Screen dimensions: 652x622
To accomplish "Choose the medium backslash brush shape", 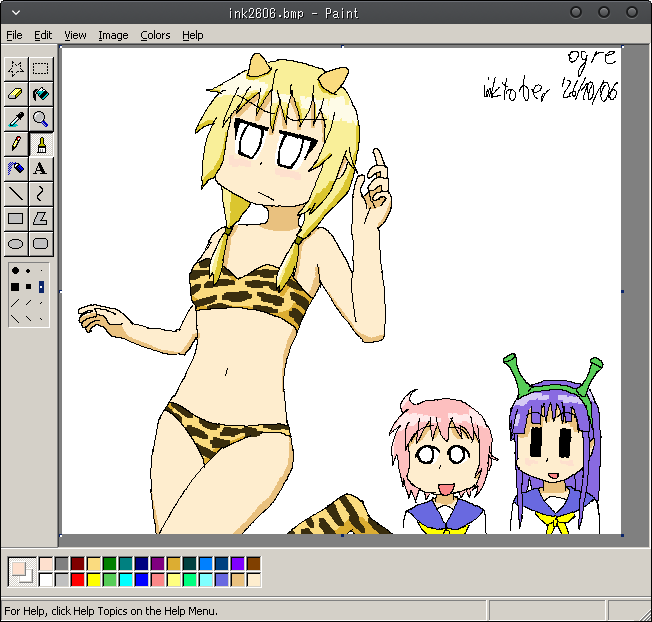I will point(28,319).
